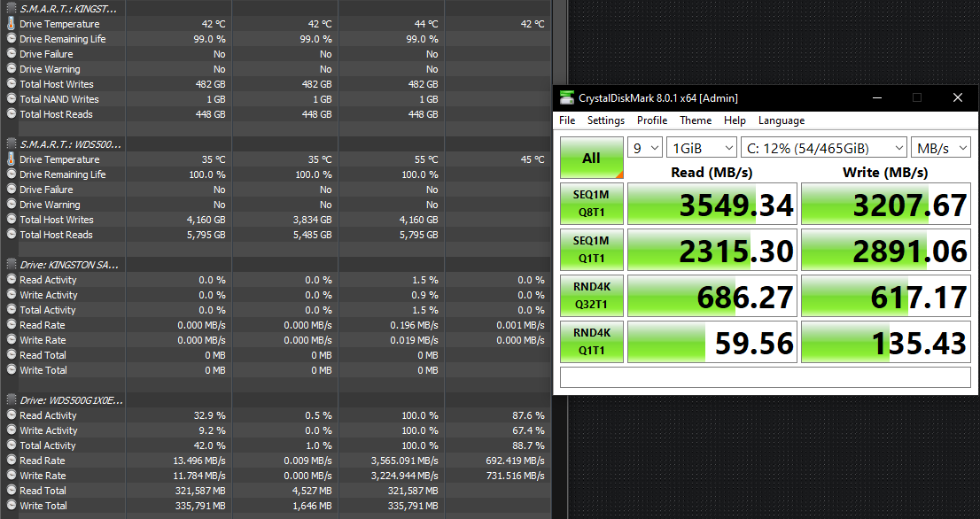Click the Read Activity icon under Drive: KINGSTON
The width and height of the screenshot is (980, 519).
click(x=12, y=280)
